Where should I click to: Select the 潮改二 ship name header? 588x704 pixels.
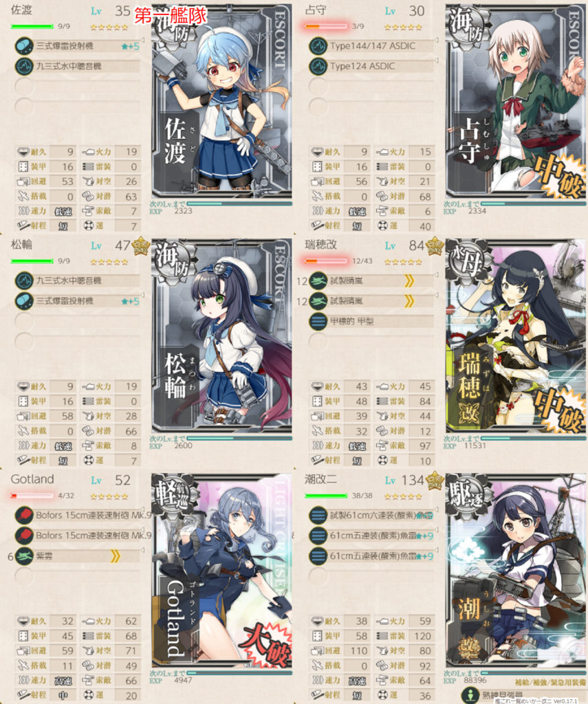point(320,479)
